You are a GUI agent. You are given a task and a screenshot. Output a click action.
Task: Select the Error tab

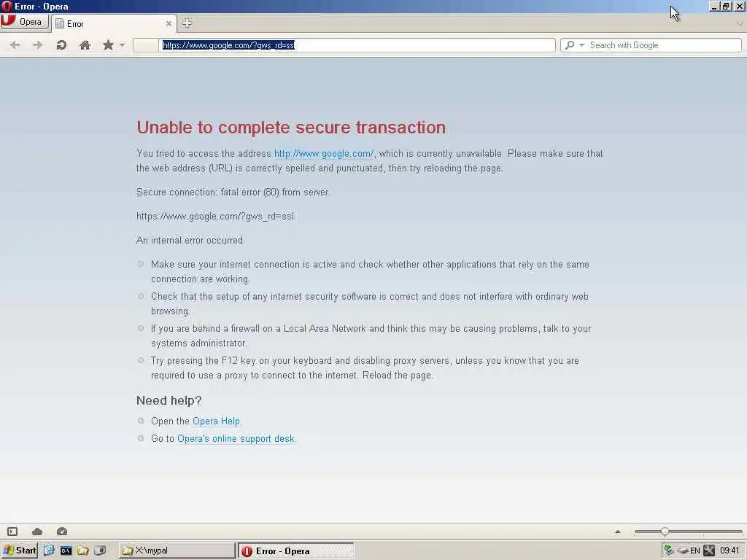coord(113,24)
